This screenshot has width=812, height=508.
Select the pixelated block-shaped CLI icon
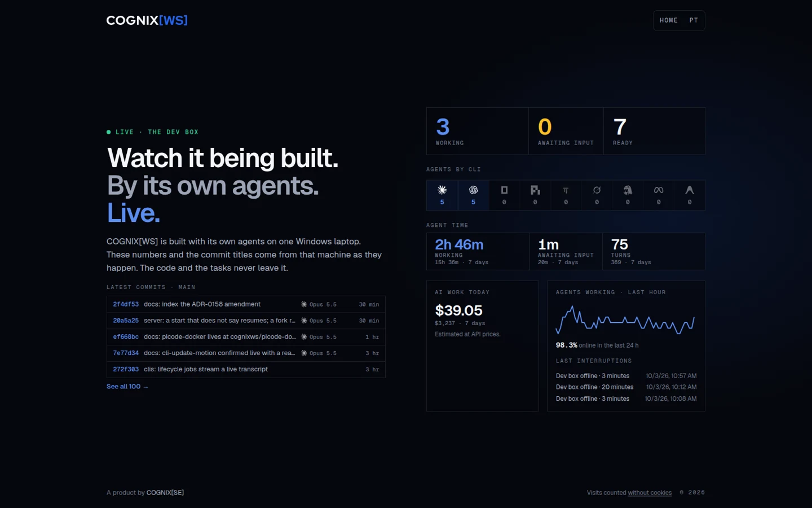coord(535,190)
